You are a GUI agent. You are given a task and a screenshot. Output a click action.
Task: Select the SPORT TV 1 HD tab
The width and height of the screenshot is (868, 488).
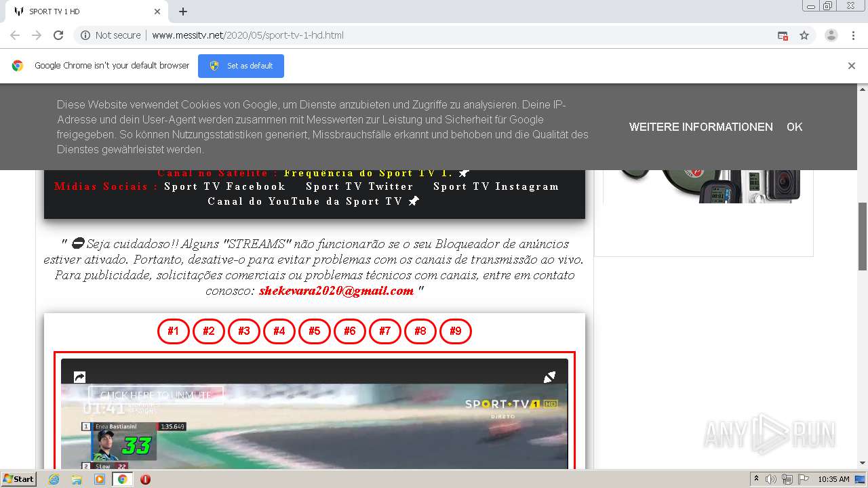tap(86, 12)
